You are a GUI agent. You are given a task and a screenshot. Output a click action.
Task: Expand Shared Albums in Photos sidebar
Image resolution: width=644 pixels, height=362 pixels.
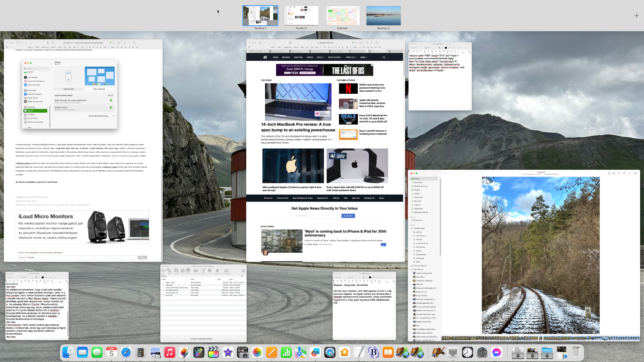410,266
